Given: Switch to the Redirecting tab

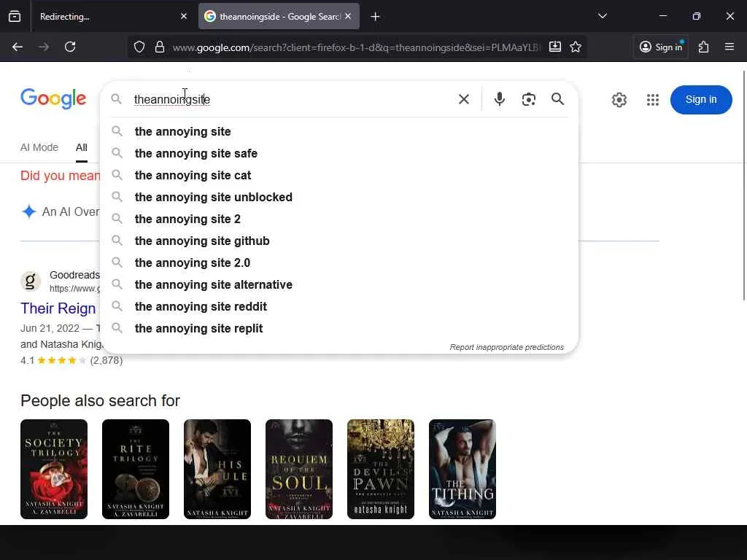Looking at the screenshot, I should [113, 17].
